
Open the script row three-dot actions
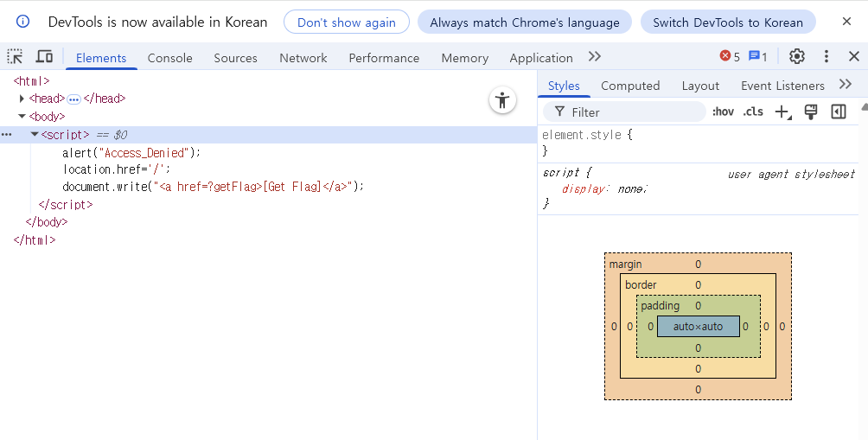pyautogui.click(x=7, y=135)
